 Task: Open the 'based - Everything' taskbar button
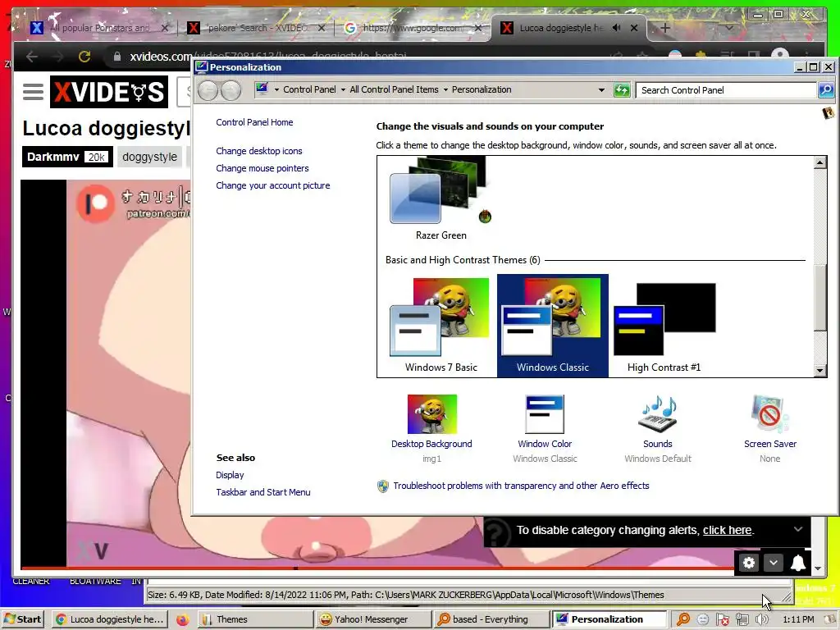pos(491,619)
